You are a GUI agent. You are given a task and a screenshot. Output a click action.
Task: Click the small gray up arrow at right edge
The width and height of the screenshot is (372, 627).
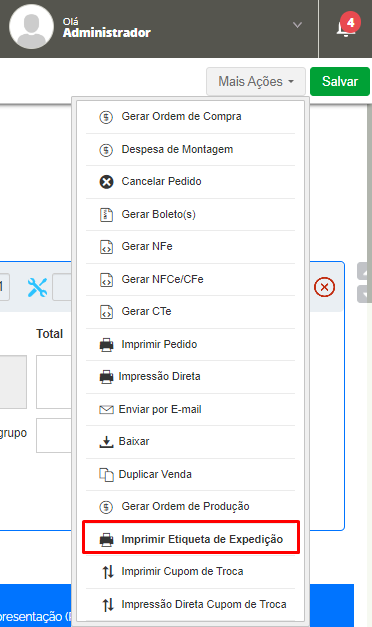364,272
